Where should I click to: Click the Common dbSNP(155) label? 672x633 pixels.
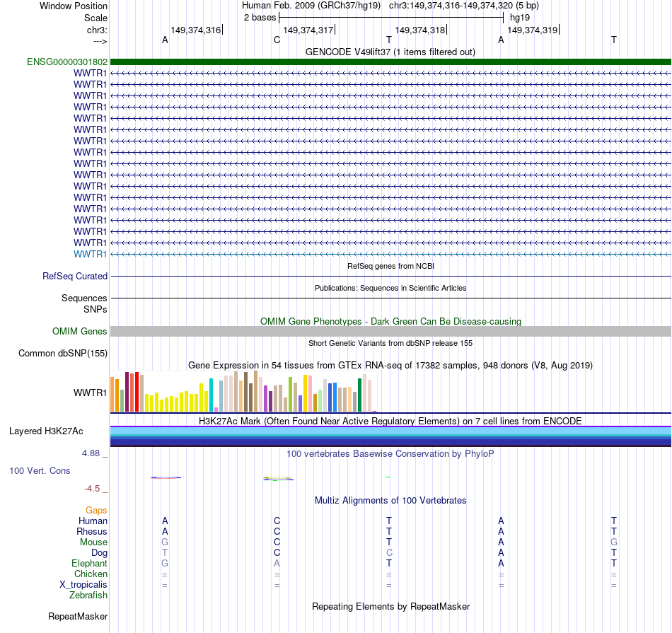click(x=62, y=353)
